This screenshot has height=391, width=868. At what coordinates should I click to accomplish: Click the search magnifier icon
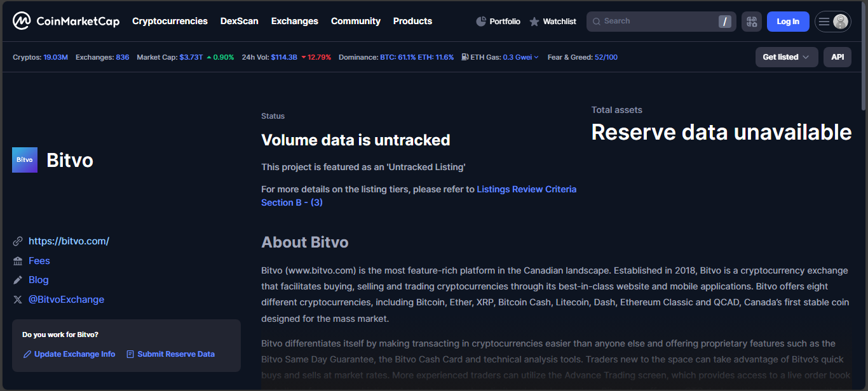(597, 22)
